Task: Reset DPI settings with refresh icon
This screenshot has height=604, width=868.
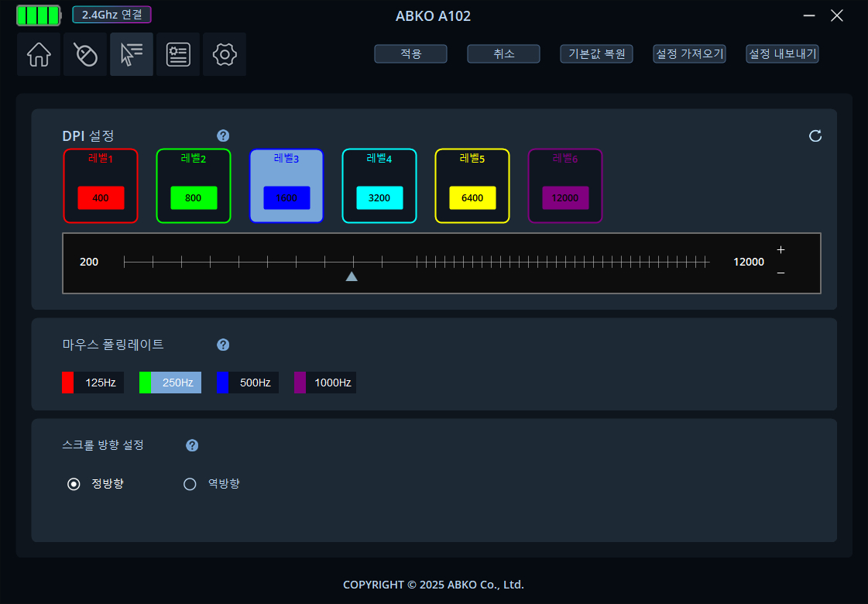Action: click(815, 136)
